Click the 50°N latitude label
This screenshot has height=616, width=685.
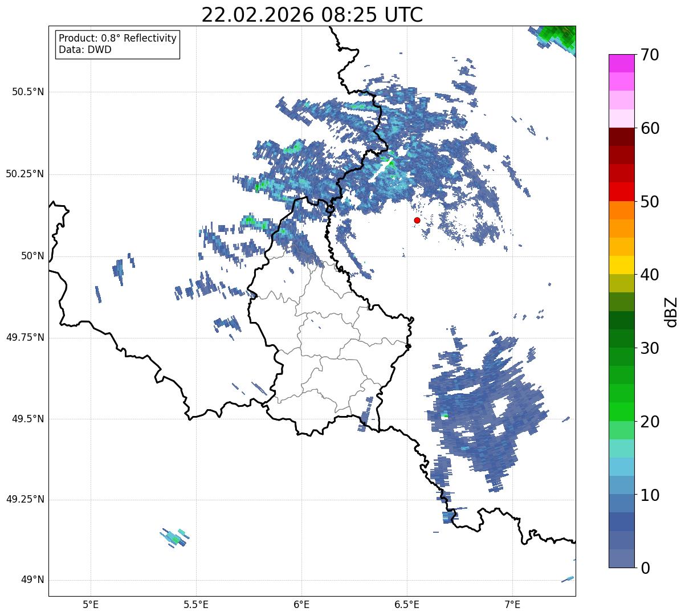pyautogui.click(x=32, y=256)
